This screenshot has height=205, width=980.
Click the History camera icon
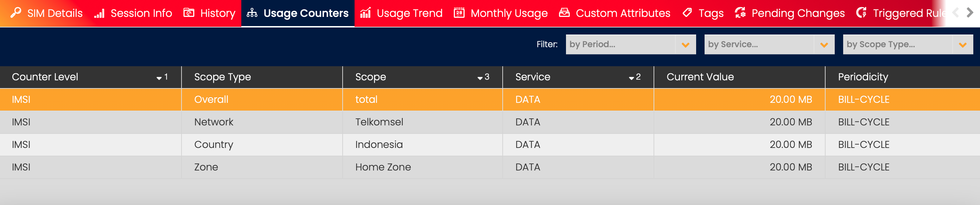point(189,13)
